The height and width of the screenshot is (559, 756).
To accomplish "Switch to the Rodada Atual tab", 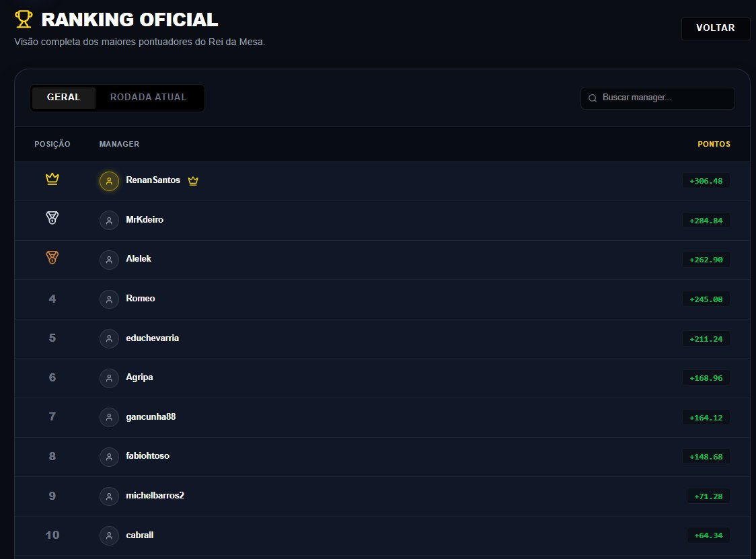I will click(x=149, y=98).
